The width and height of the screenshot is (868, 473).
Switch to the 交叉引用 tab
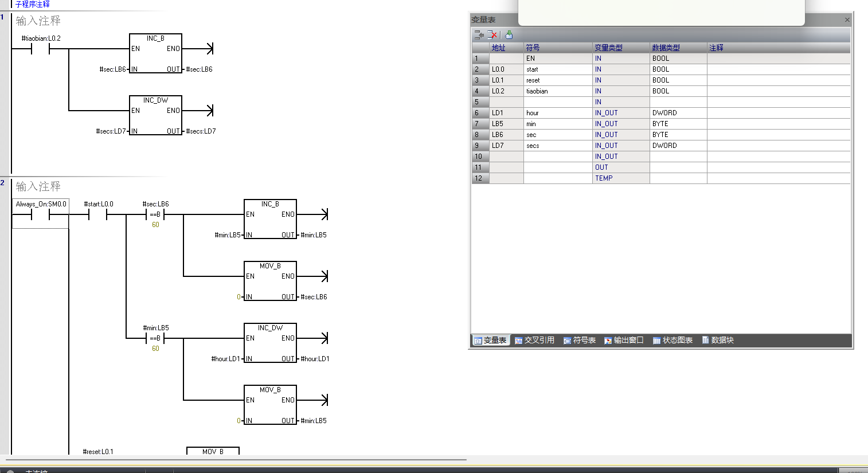click(534, 340)
